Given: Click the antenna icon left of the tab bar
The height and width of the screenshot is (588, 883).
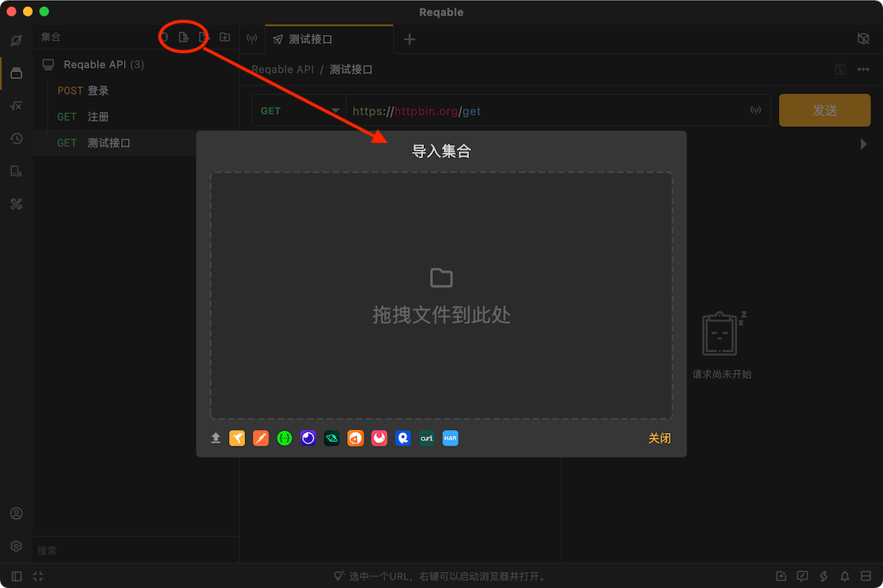Looking at the screenshot, I should [252, 38].
